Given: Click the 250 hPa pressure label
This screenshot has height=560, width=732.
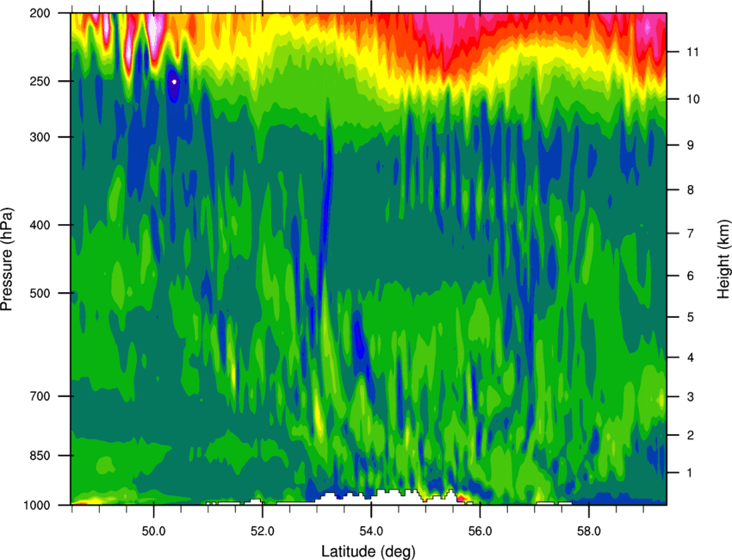Looking at the screenshot, I should 40,81.
